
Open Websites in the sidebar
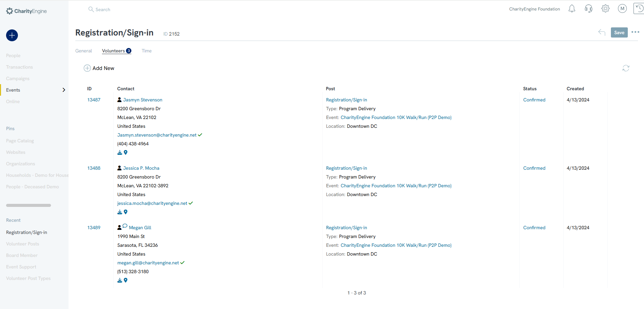[16, 152]
